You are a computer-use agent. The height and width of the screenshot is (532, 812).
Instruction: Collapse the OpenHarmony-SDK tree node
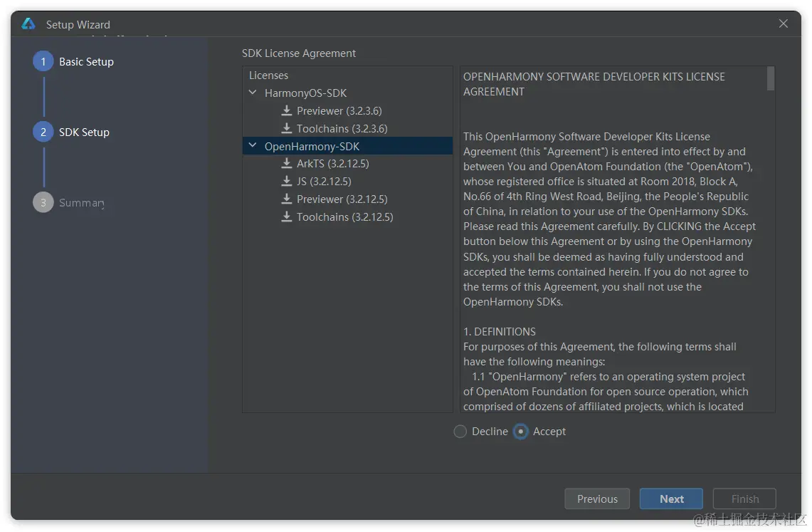[253, 145]
